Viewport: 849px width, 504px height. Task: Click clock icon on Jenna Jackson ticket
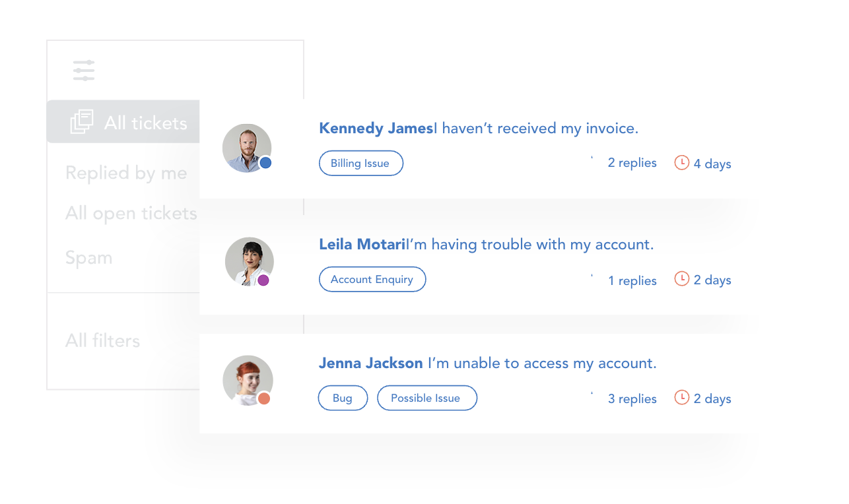click(x=681, y=398)
